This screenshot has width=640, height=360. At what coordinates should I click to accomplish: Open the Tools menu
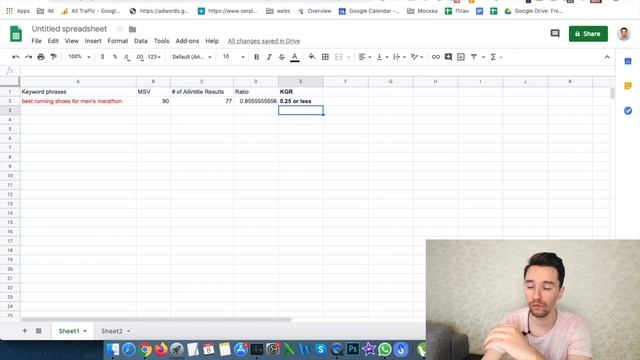pos(161,41)
